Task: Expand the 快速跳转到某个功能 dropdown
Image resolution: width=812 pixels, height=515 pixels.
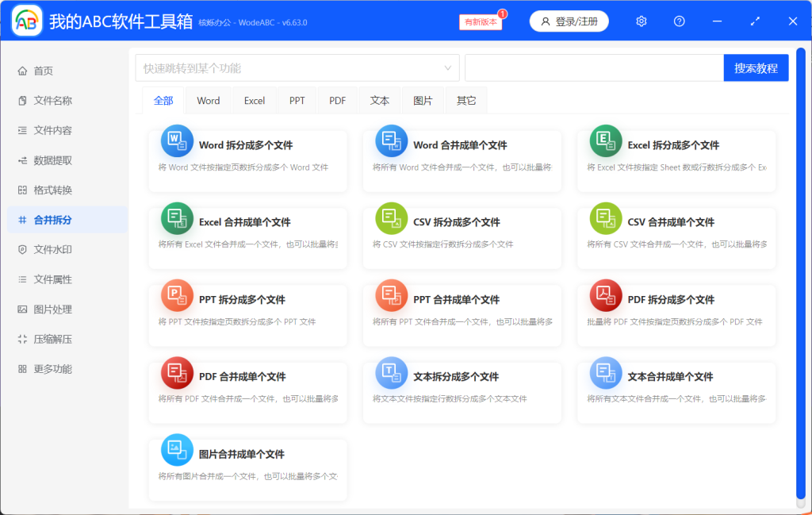Action: click(x=297, y=68)
